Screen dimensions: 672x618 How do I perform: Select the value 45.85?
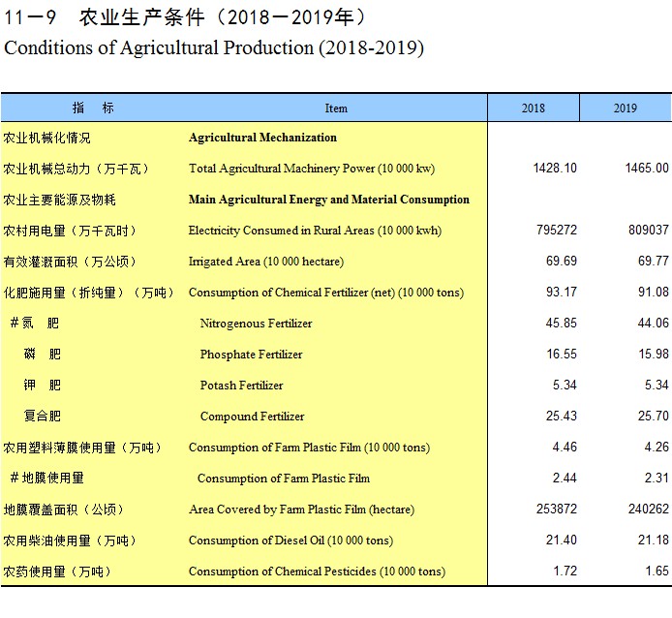point(562,323)
